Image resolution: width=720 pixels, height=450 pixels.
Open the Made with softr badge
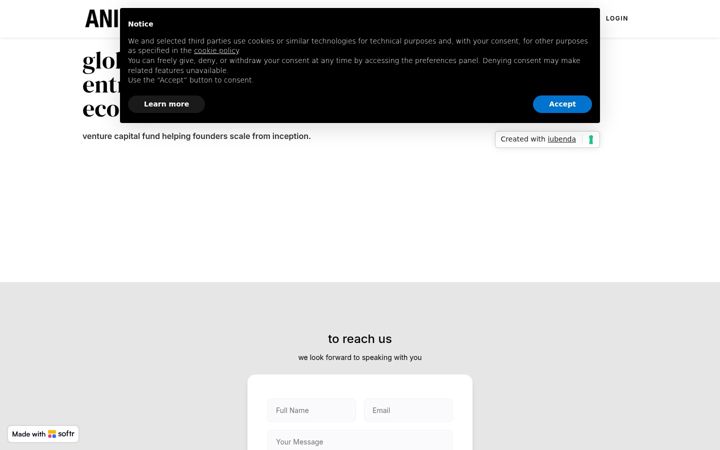(x=43, y=434)
